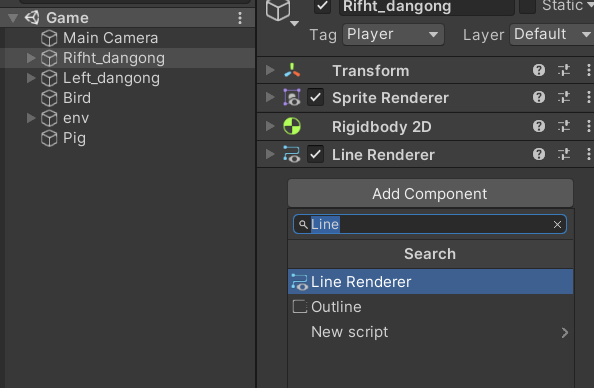594x388 pixels.
Task: Open the Transform component help icon
Action: (x=539, y=70)
